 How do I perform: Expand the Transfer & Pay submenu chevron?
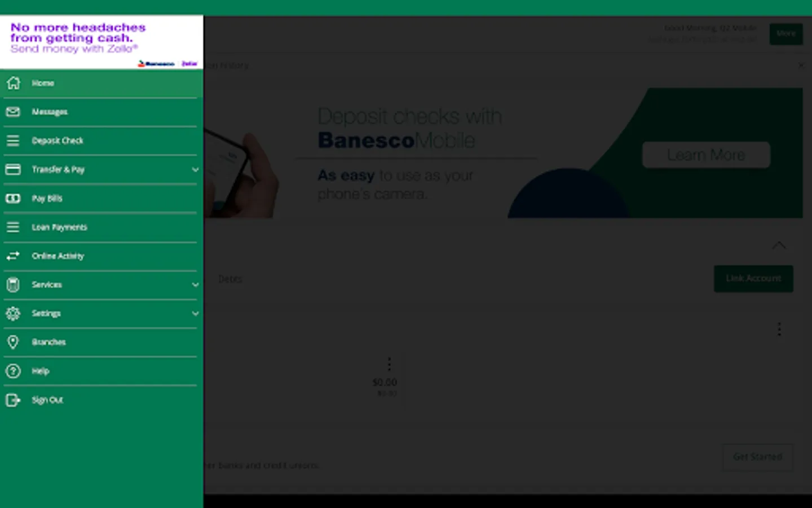click(195, 169)
